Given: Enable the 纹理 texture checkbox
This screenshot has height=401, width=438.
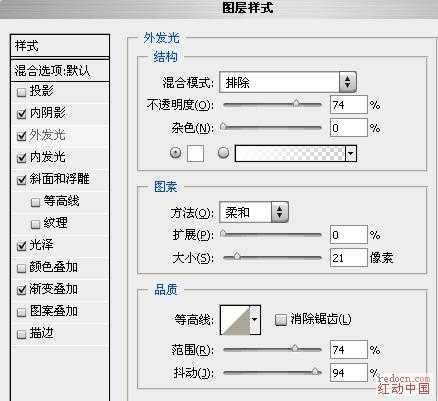Looking at the screenshot, I should [35, 224].
